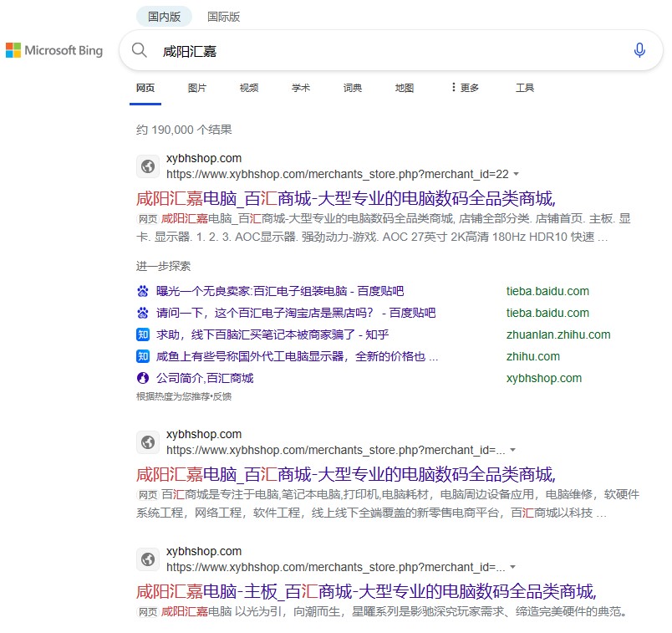Select the 视频 tab
Image resolution: width=672 pixels, height=633 pixels.
(249, 88)
